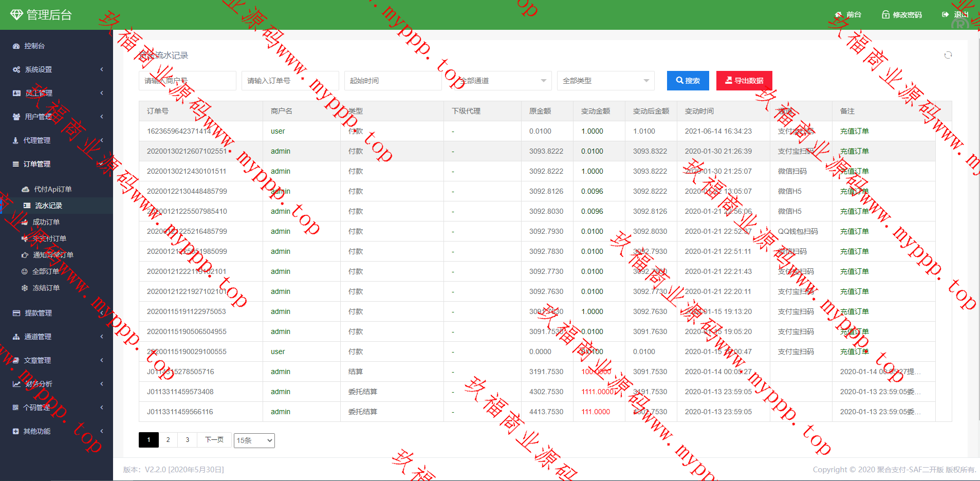Click the users icon beside 用户管理

16,117
